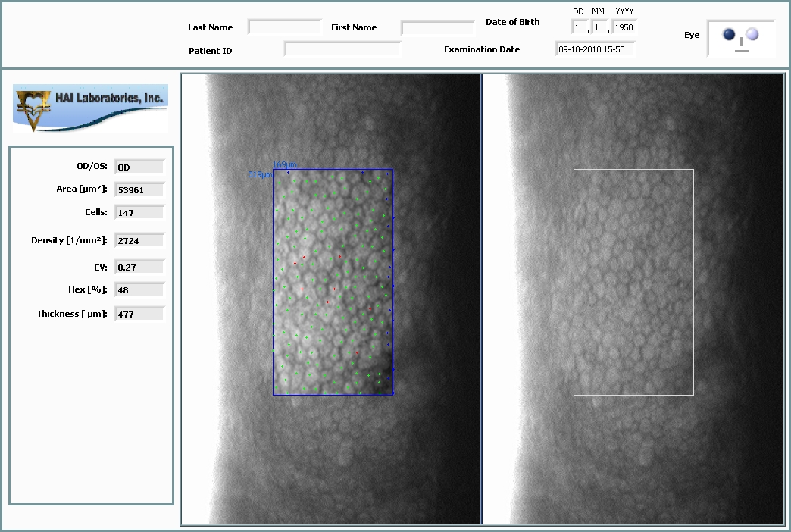Focus the Patient ID field

coord(342,49)
